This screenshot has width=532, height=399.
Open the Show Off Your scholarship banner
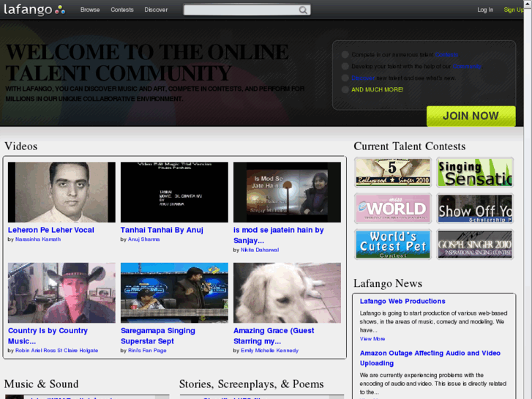[x=475, y=209]
